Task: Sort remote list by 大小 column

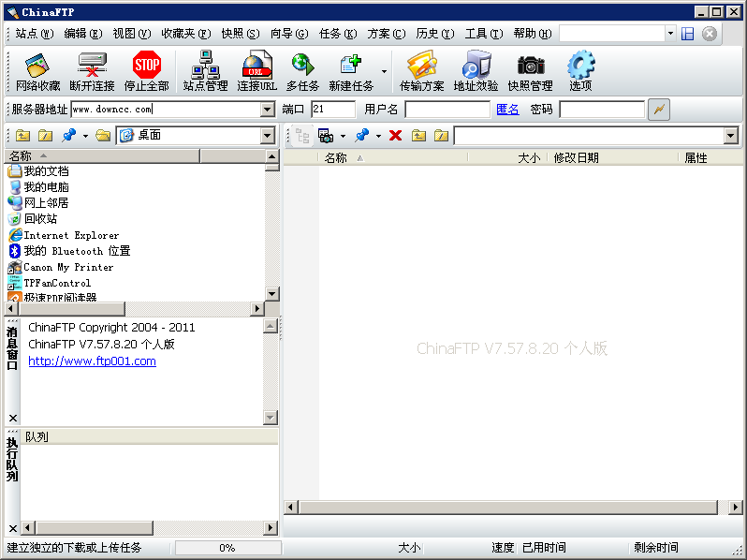Action: [x=507, y=157]
